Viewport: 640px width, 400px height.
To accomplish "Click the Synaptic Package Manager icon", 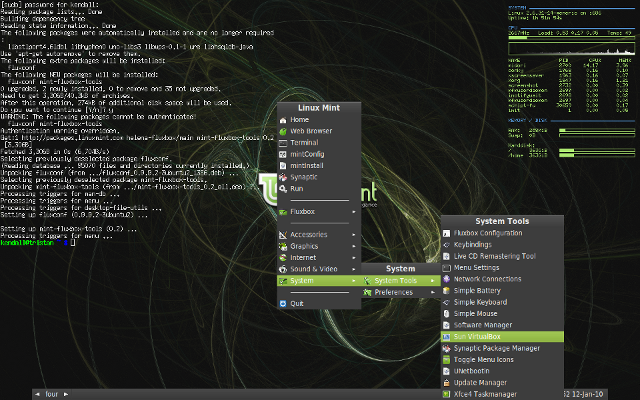I will (x=447, y=348).
